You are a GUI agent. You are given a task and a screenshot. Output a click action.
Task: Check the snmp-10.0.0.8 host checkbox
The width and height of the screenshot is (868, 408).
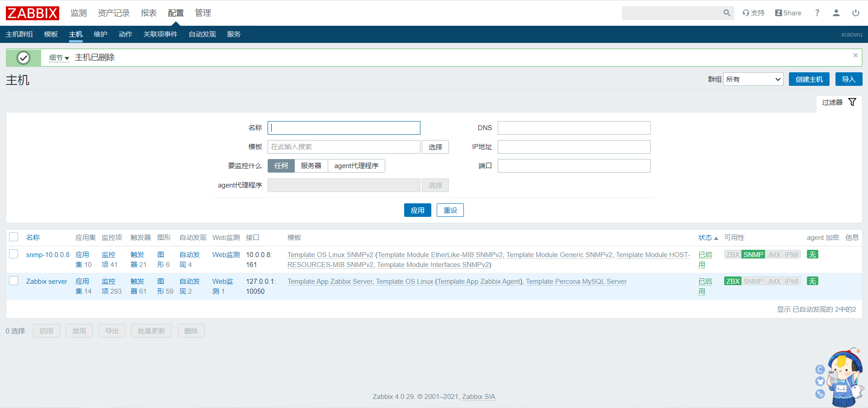(x=14, y=254)
